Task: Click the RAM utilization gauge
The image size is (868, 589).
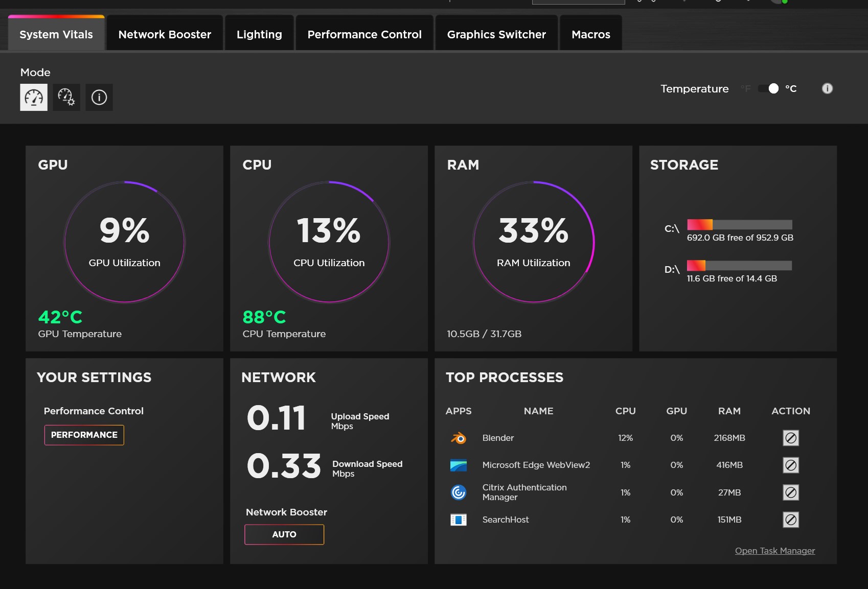Action: pyautogui.click(x=534, y=242)
